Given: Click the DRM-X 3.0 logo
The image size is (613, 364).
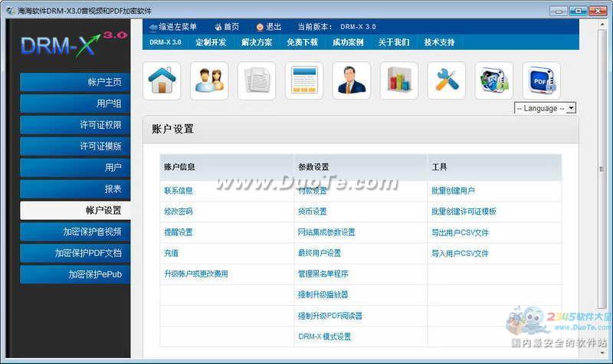Looking at the screenshot, I should pos(74,44).
